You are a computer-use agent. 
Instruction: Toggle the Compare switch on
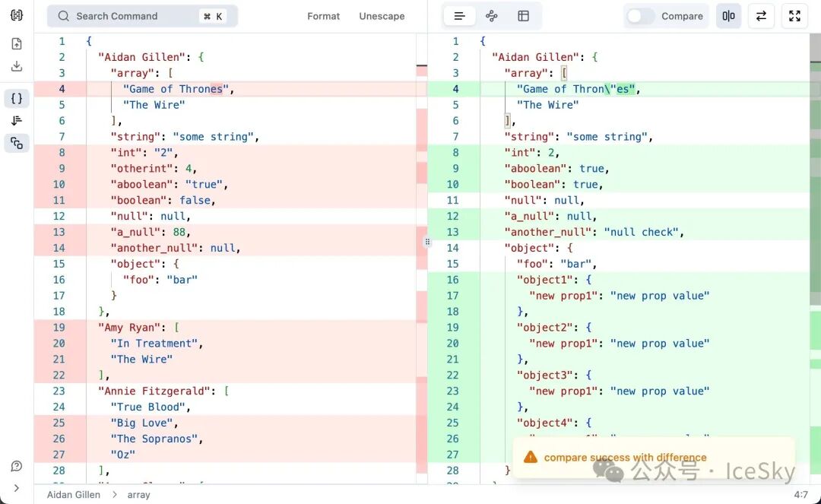point(640,16)
